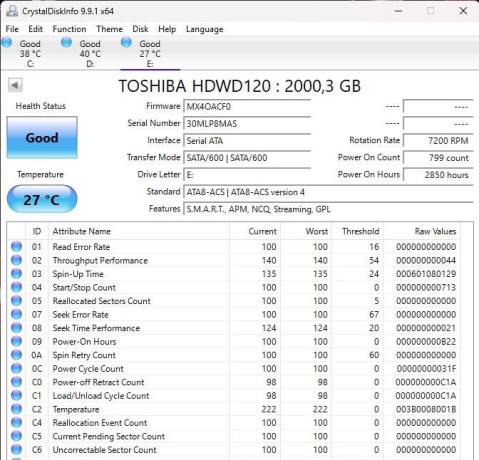
Task: Click the Current column header
Action: (255, 231)
